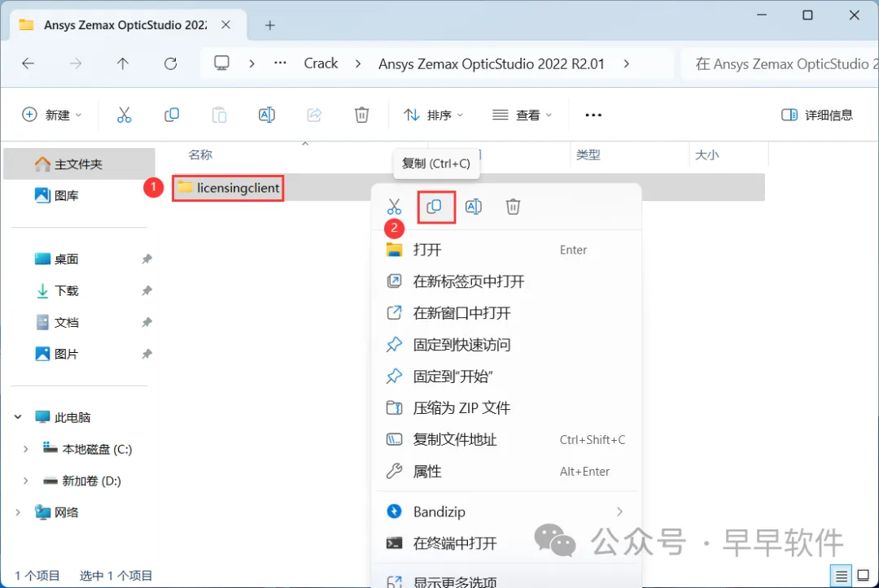Screen dimensions: 879x588
Task: Sort by the 名称 column header
Action: coord(200,155)
